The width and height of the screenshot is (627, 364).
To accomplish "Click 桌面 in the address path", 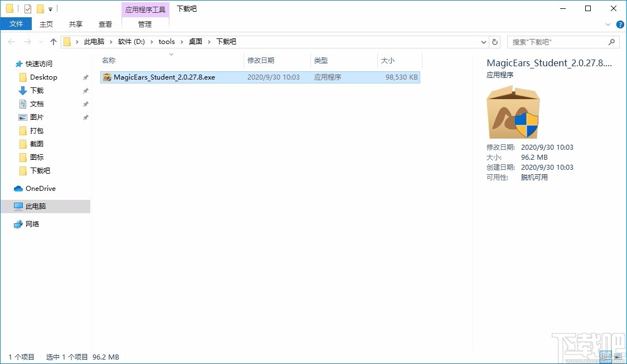I will pos(196,42).
